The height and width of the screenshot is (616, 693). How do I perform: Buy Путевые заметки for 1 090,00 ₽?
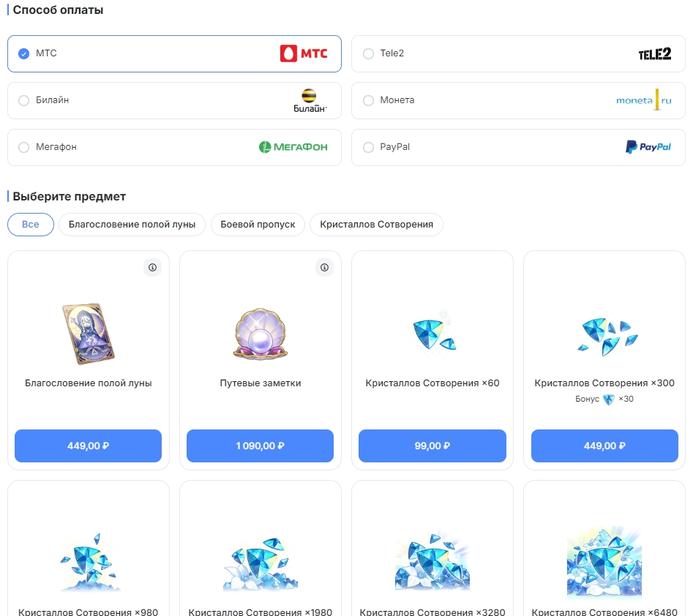tap(260, 446)
